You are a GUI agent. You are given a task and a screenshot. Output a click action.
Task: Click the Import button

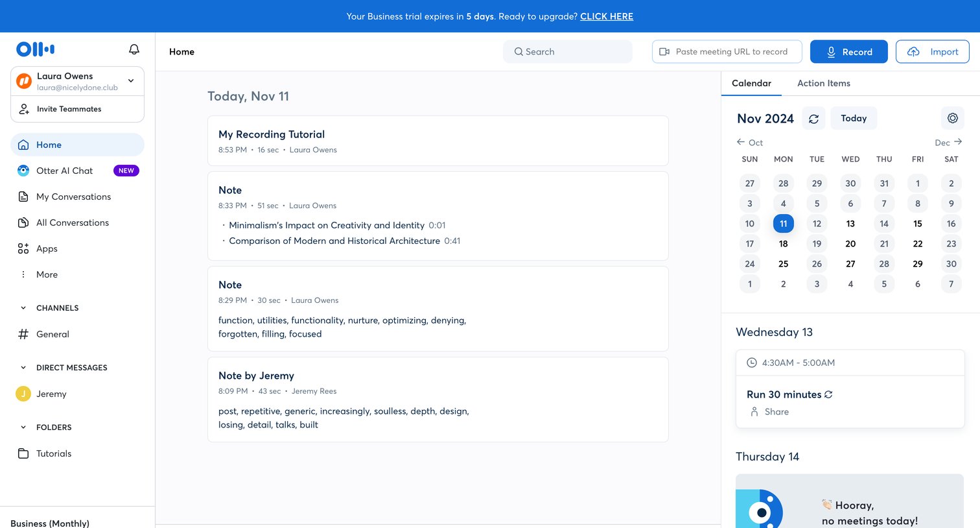933,52
